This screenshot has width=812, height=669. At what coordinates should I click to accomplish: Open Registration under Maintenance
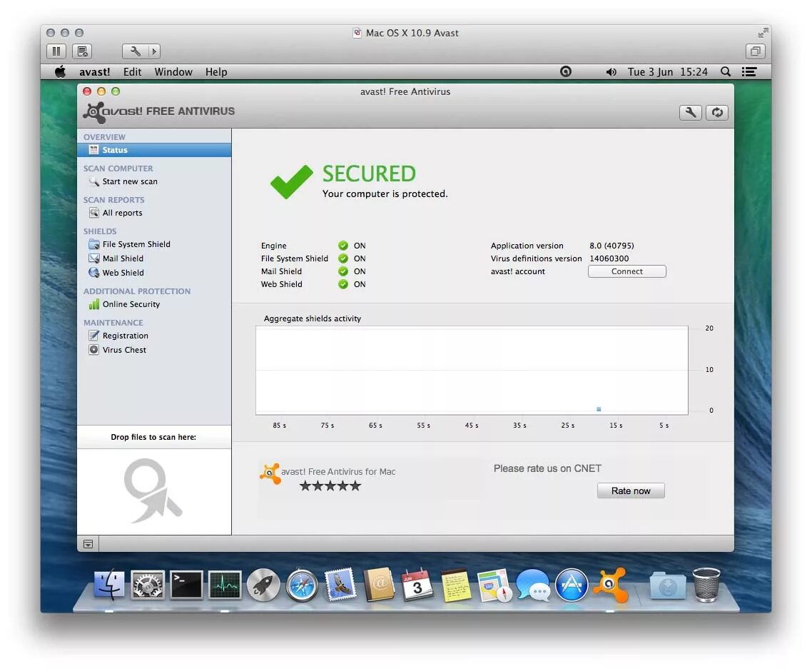[x=126, y=336]
